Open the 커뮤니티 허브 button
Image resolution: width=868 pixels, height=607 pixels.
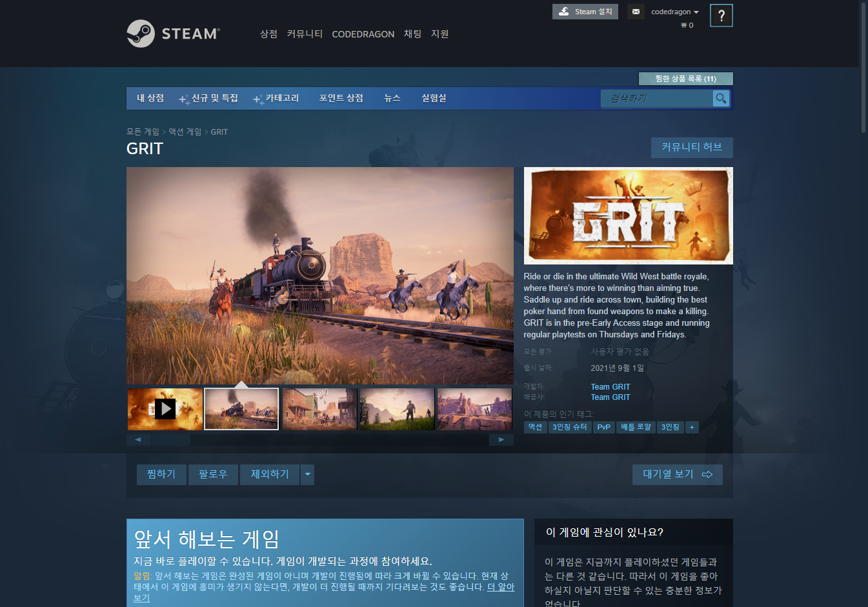[692, 148]
